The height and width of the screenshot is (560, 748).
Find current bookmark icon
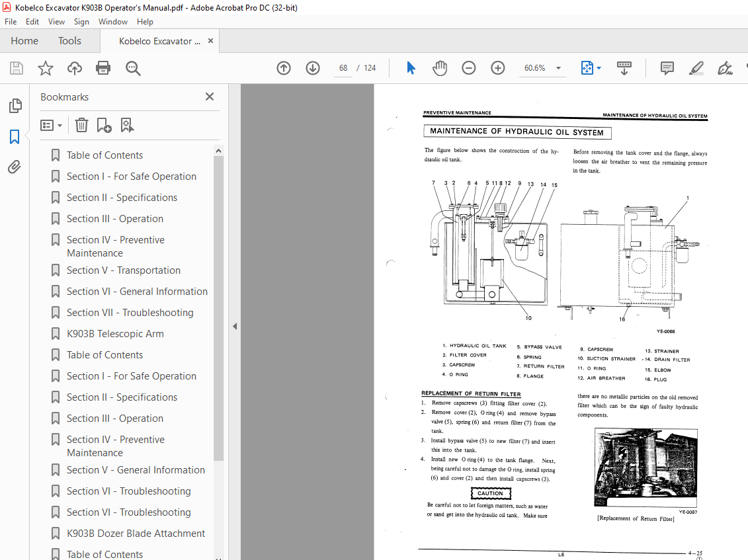[x=127, y=126]
